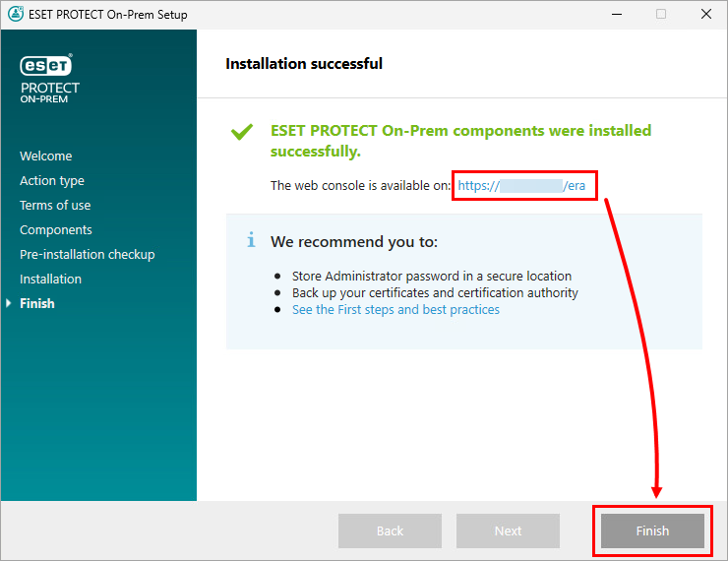Go to the Action type step
The width and height of the screenshot is (728, 561).
click(52, 181)
